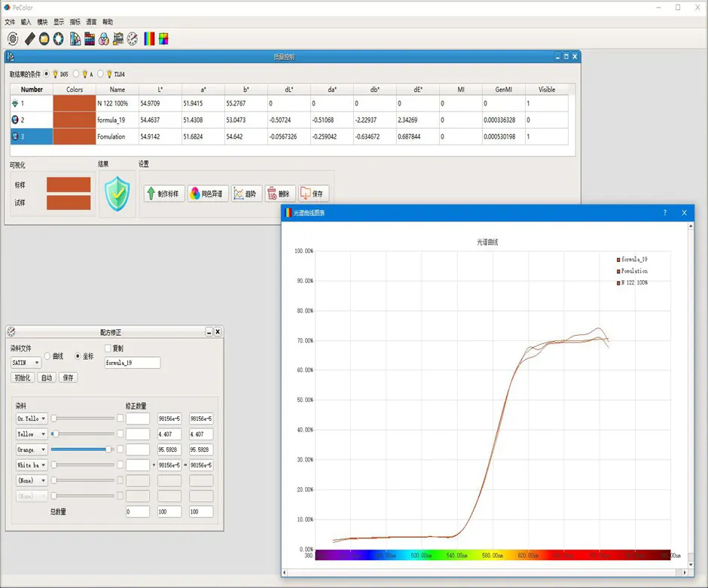Screen dimensions: 708x588
Task: Click the 制作标样 button
Action: tap(163, 193)
